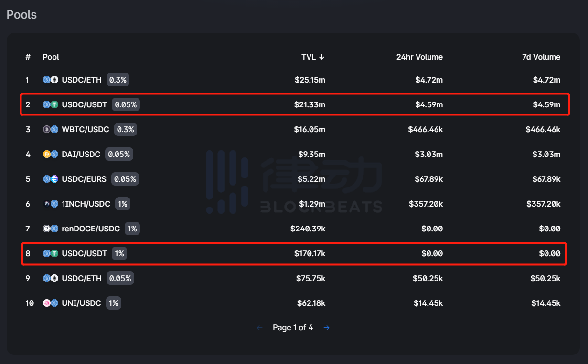
Task: Click the renDOGE/USDC token pair icon
Action: pyautogui.click(x=51, y=229)
